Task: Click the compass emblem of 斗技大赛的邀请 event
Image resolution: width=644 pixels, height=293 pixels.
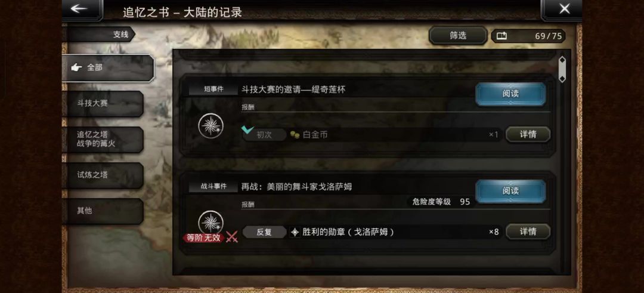Action: tap(211, 125)
